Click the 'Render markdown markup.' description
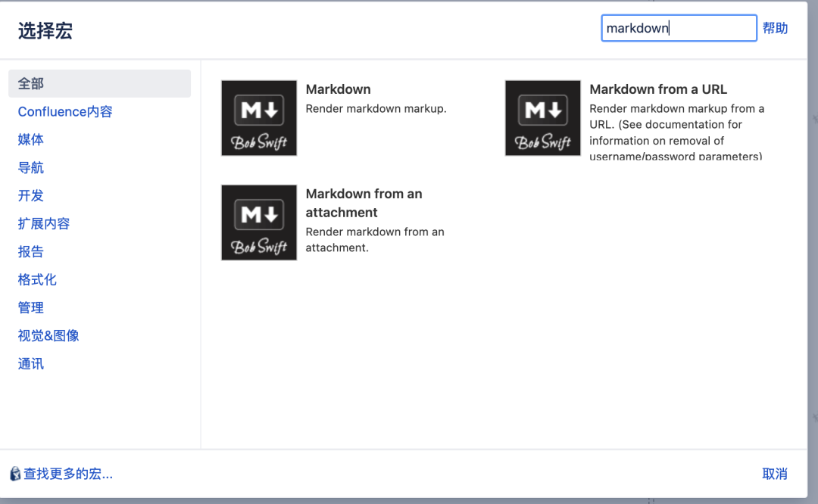818x504 pixels. 376,108
